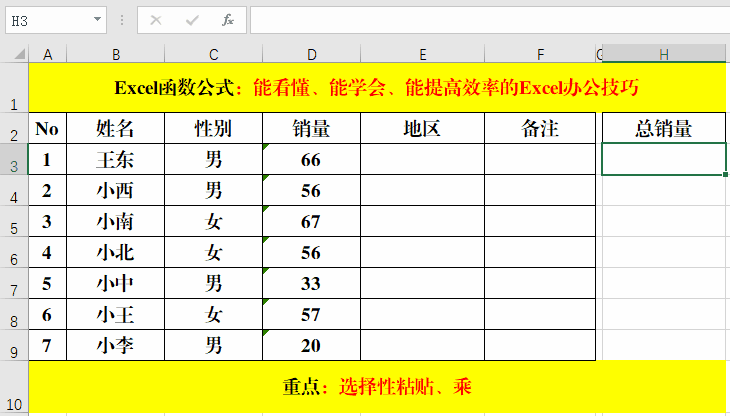The height and width of the screenshot is (416, 730).
Task: Click the '姓名' header cell
Action: pos(115,128)
